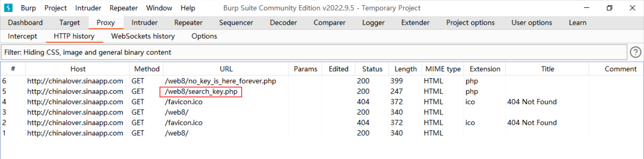Open the Comparer tab
644x159 pixels.
coord(329,23)
